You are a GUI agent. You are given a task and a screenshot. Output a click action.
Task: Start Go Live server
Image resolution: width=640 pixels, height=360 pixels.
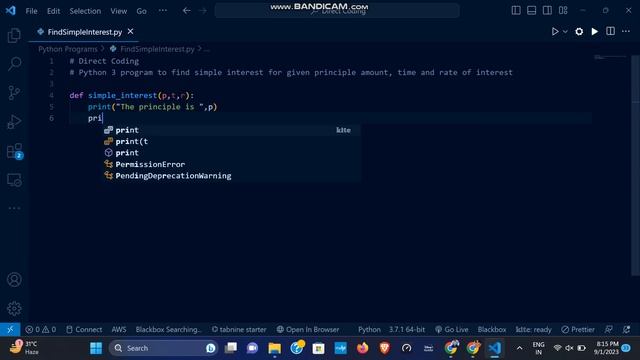[x=451, y=329]
